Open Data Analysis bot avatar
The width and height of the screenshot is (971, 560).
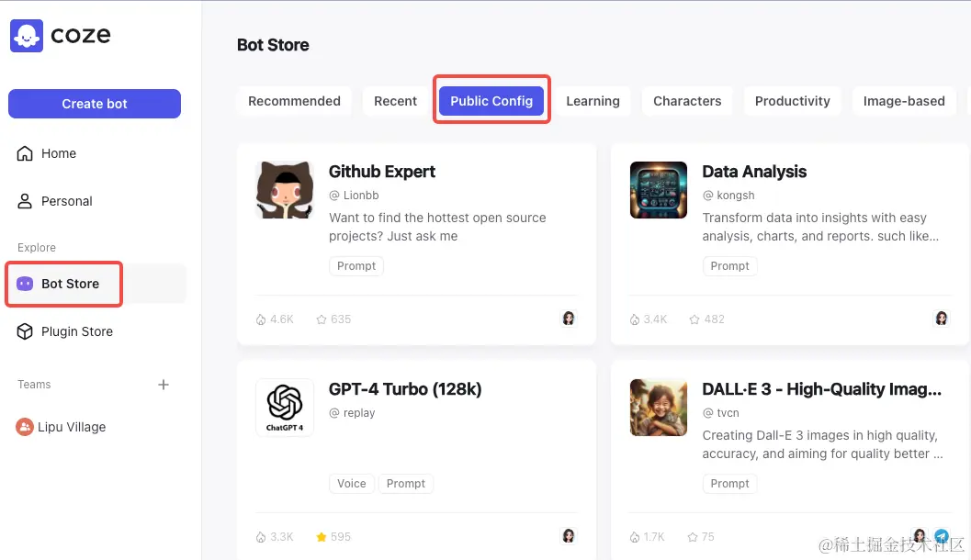(x=659, y=190)
